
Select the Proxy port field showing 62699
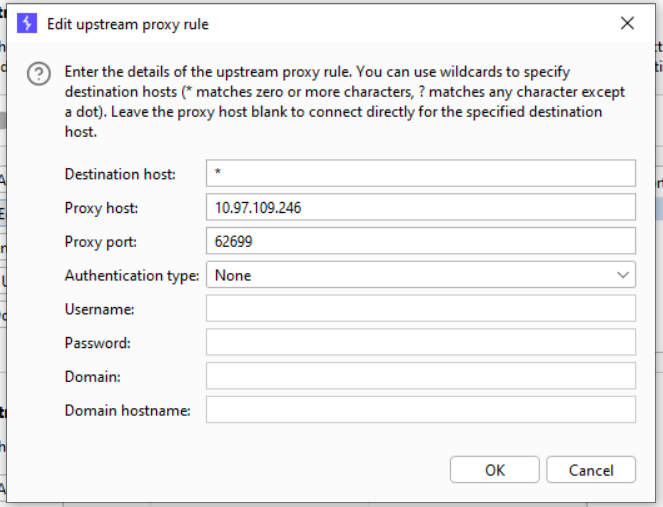(x=420, y=241)
